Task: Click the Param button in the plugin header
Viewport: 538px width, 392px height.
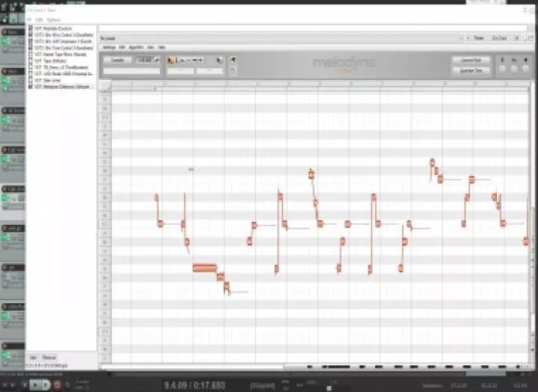Action: 479,38
